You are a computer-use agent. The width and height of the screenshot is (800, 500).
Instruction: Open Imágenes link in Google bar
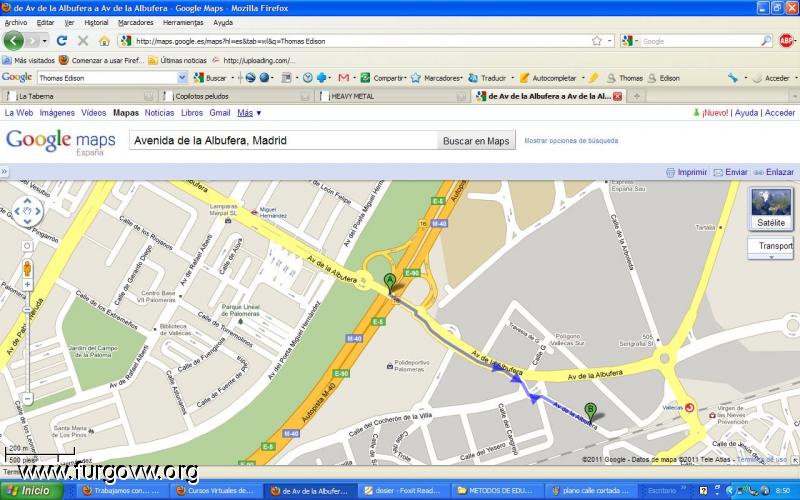pos(57,113)
